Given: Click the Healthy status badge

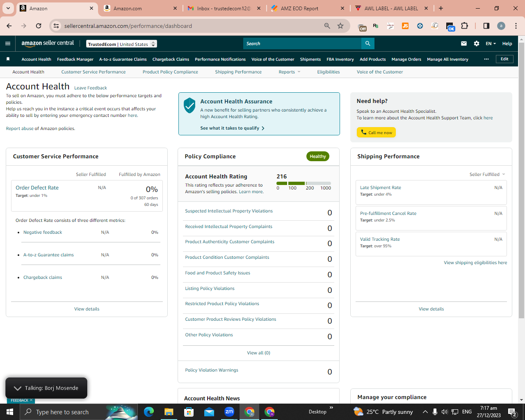Looking at the screenshot, I should tap(317, 156).
